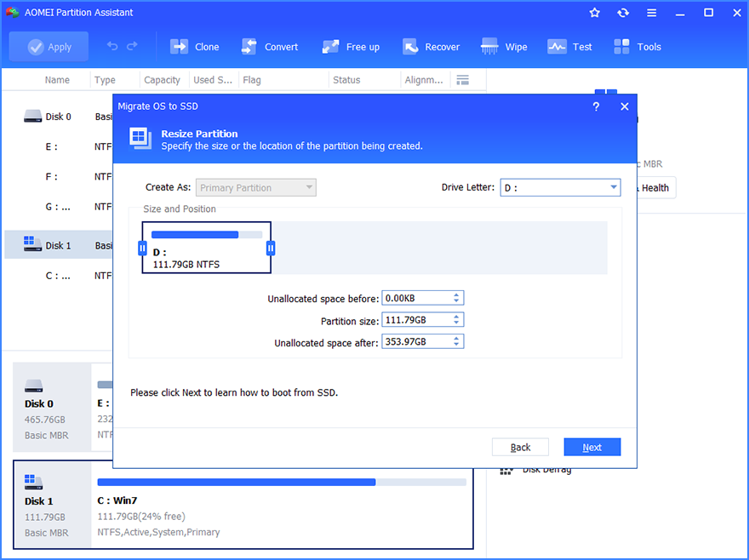Open the Recover tool
The image size is (749, 560).
[x=431, y=47]
